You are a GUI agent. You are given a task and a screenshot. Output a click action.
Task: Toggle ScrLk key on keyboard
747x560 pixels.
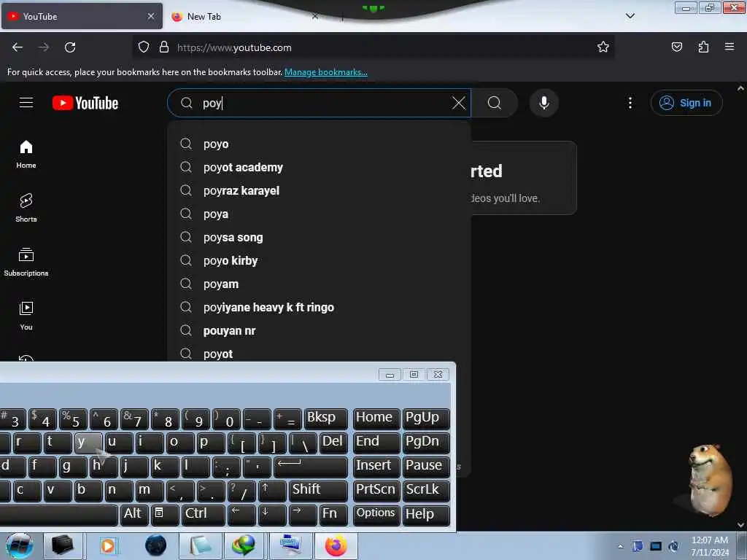click(x=426, y=491)
